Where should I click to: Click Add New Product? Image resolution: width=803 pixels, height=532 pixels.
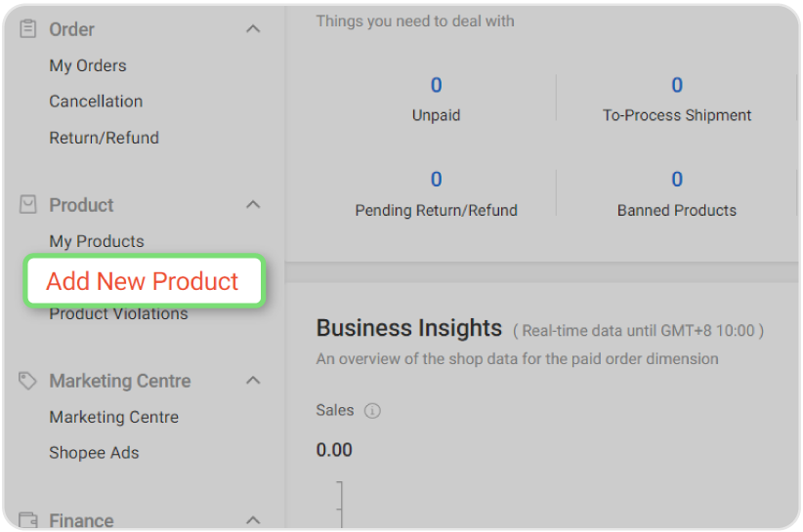point(143,281)
